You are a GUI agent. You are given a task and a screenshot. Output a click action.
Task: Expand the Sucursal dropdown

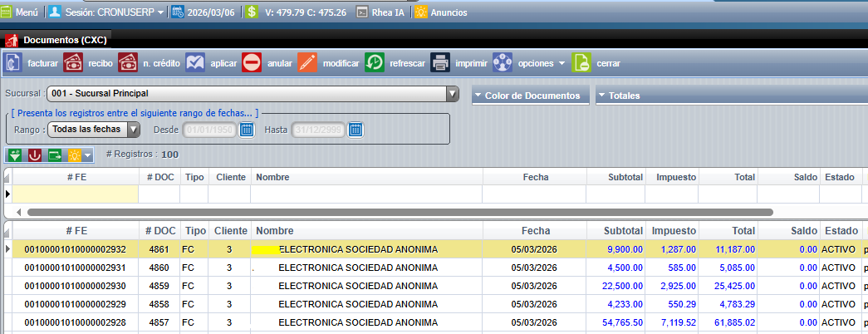pos(453,94)
